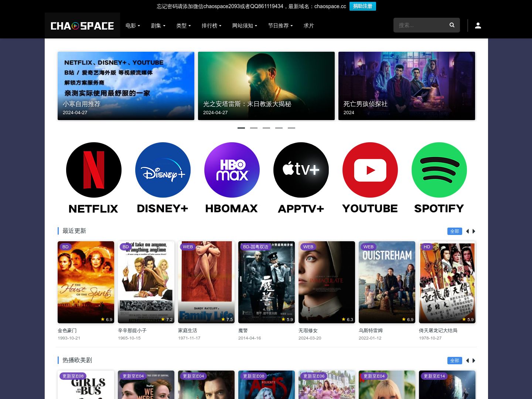Open the Netflix circle icon
Image resolution: width=532 pixels, height=399 pixels.
(x=94, y=170)
